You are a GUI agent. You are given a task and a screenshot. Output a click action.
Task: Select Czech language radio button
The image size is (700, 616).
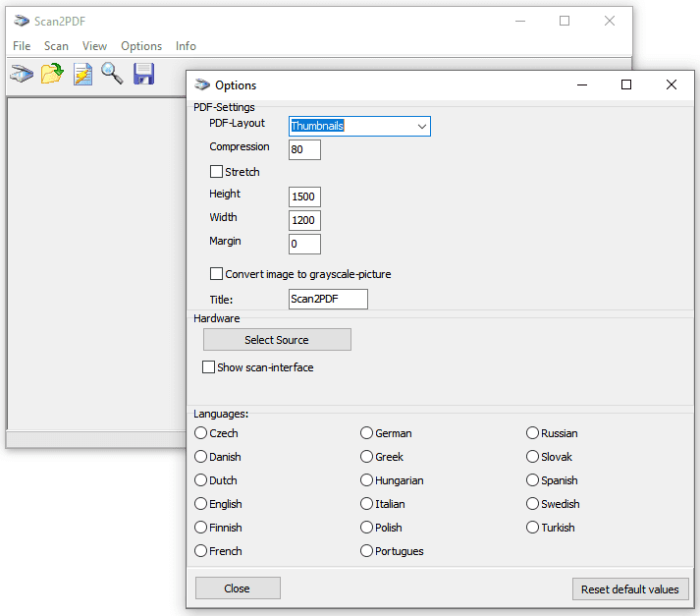click(x=201, y=433)
